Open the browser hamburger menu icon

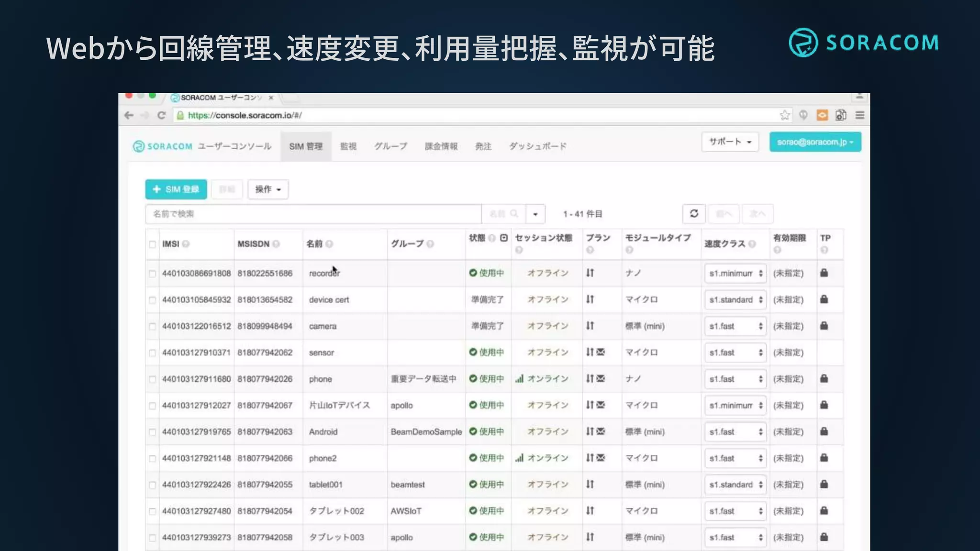click(x=860, y=115)
